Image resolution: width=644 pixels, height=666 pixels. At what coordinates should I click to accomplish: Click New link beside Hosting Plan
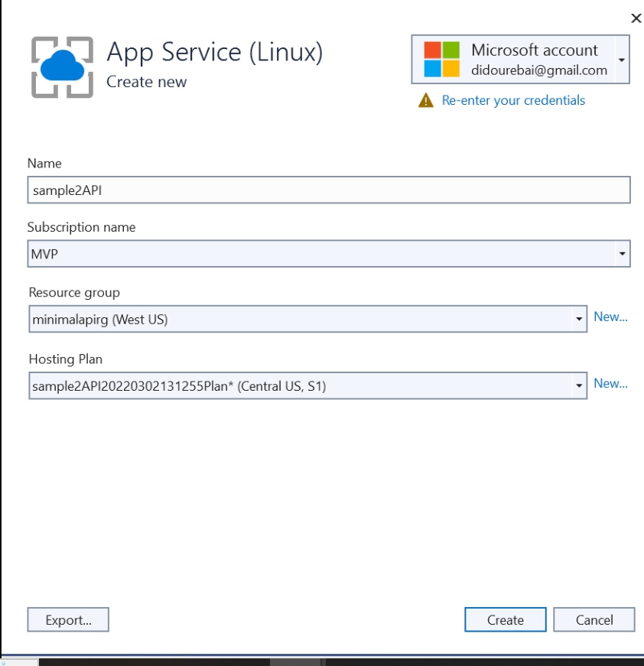coord(610,384)
